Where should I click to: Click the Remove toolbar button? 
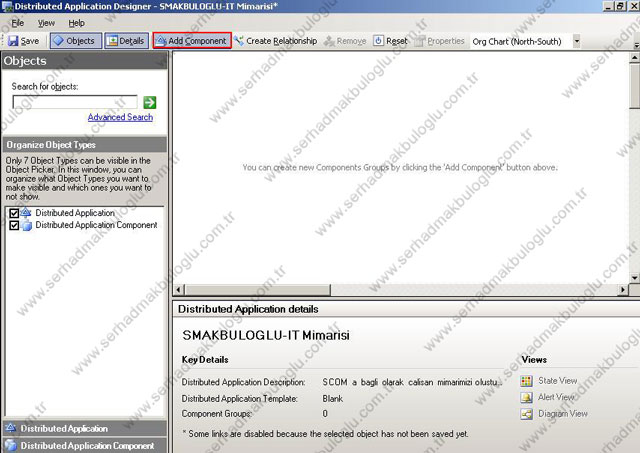[x=345, y=41]
